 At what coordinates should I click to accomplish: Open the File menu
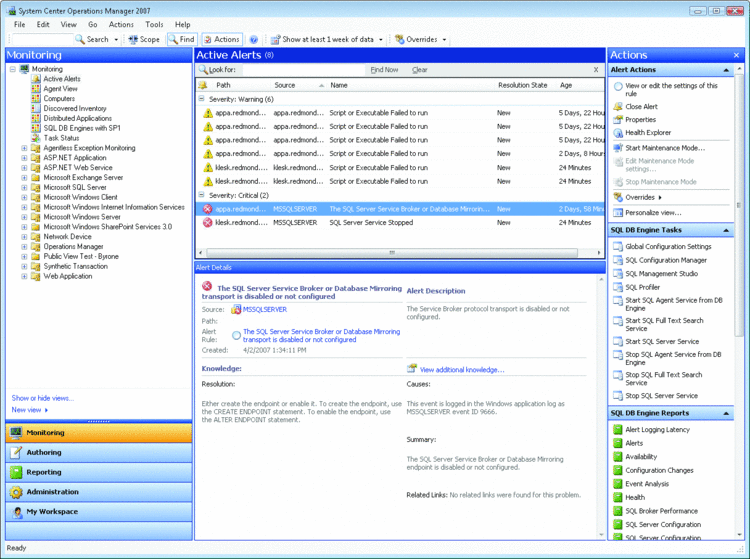20,24
